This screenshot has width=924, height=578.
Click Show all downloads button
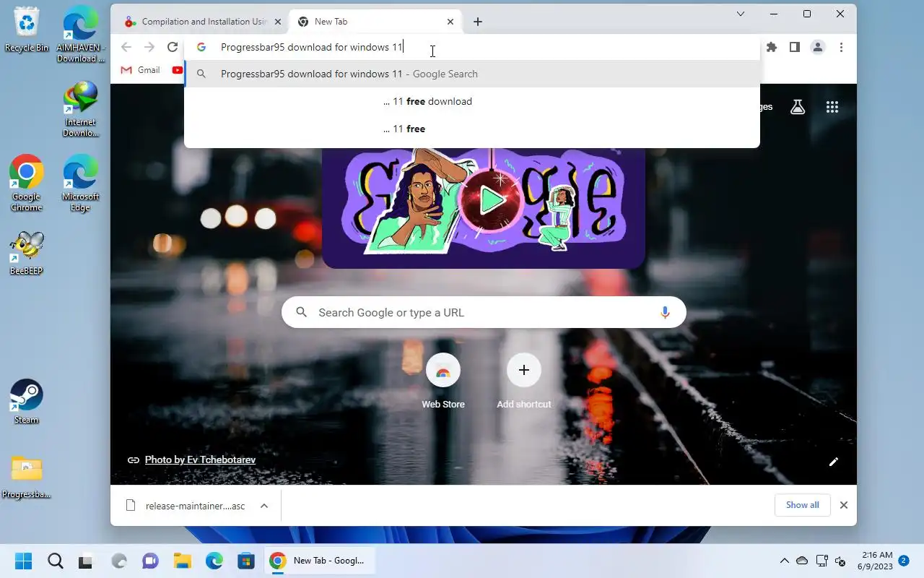803,505
